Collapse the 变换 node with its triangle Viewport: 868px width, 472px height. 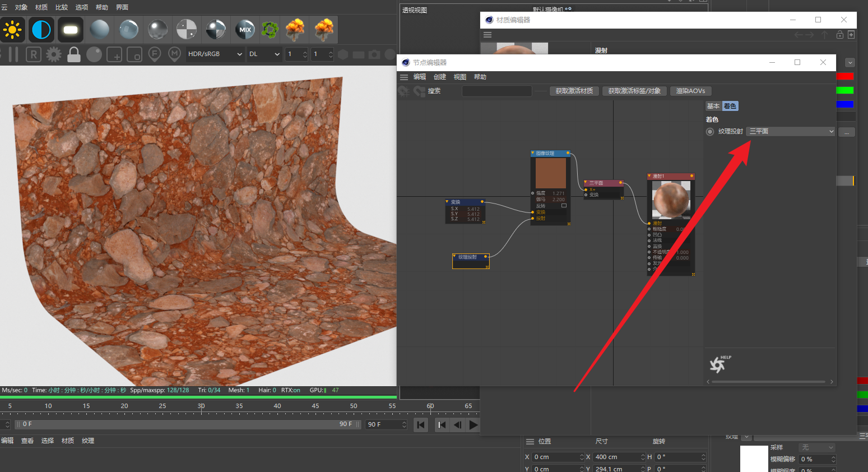447,202
